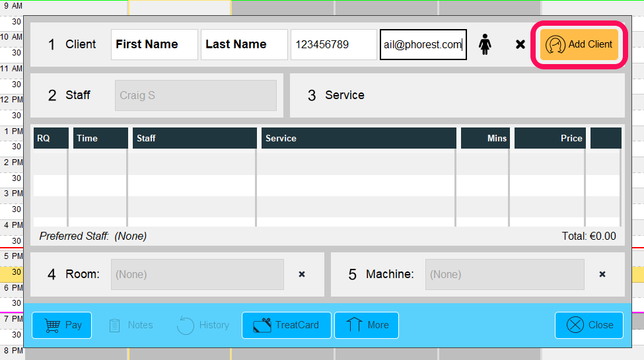Click the Price column header
Screen dimensions: 644x360
550,138
